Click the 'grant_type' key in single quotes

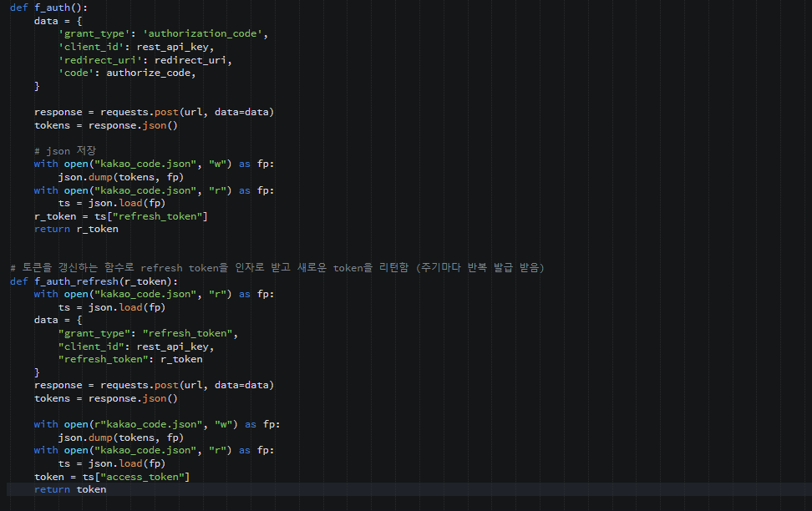pyautogui.click(x=94, y=33)
